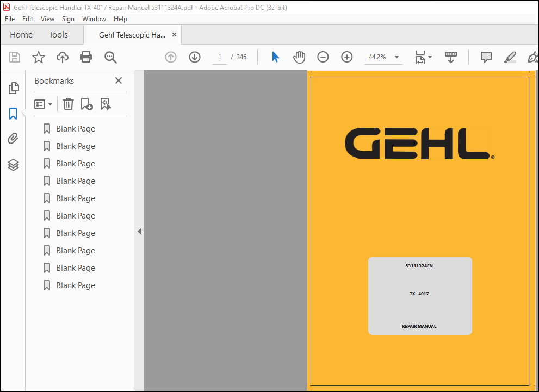
Task: Open the zoom level dropdown arrow
Action: 396,57
